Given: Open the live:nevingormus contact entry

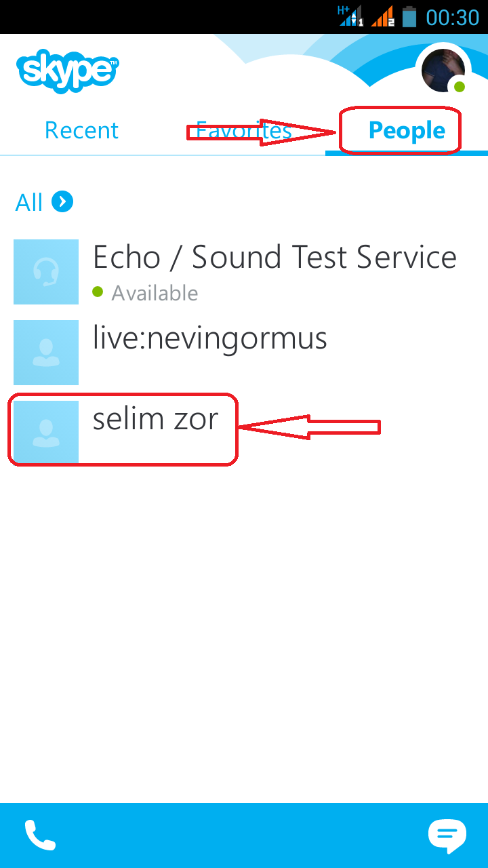Looking at the screenshot, I should pyautogui.click(x=209, y=338).
